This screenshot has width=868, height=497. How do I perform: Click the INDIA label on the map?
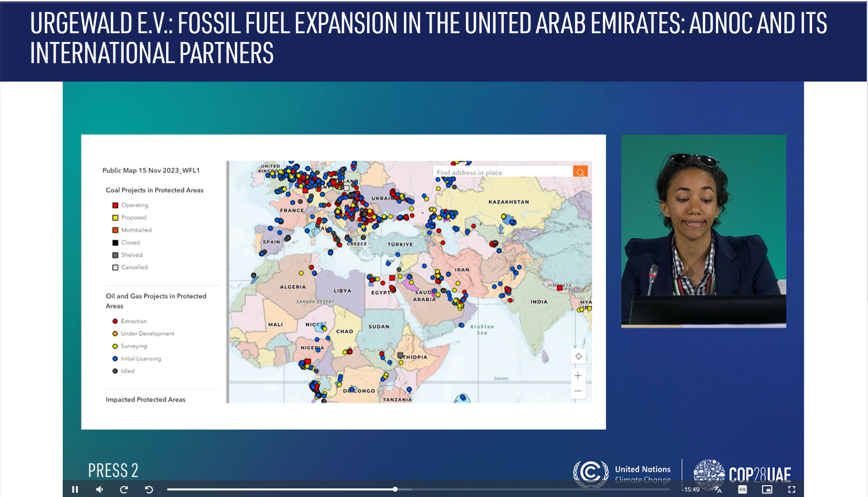click(539, 301)
